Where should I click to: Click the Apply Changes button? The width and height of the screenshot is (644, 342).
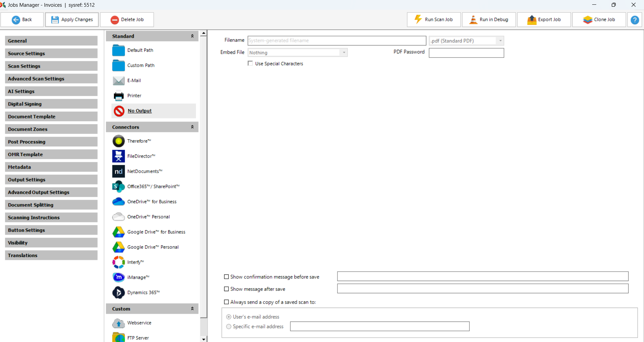point(72,20)
